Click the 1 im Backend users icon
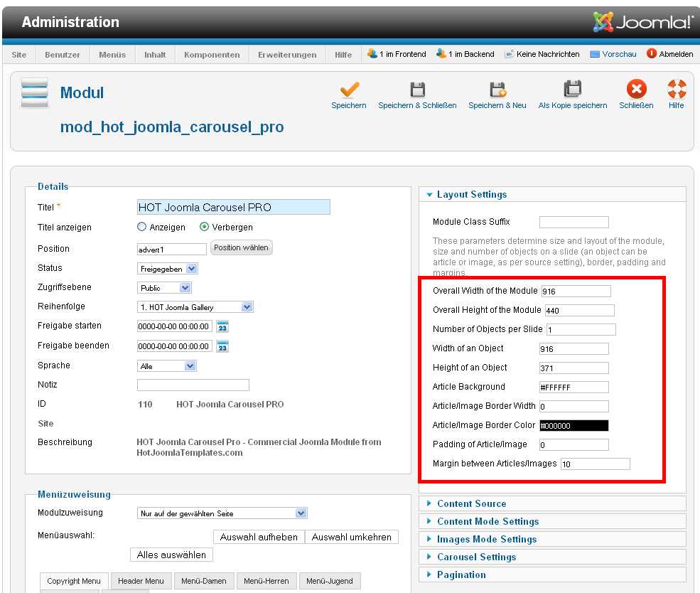Image resolution: width=700 pixels, height=593 pixels. point(441,53)
